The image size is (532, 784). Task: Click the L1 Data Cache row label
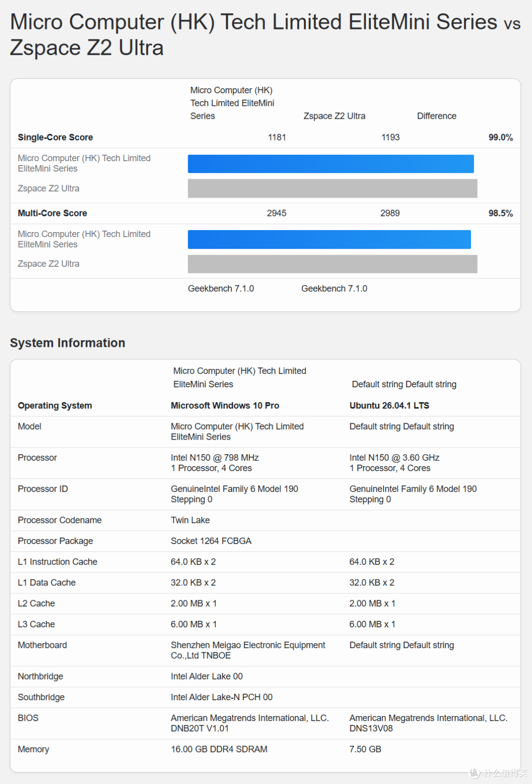pyautogui.click(x=47, y=582)
